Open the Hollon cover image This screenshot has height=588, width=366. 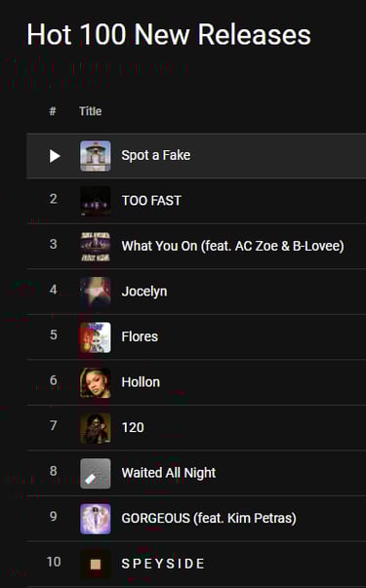click(x=96, y=383)
